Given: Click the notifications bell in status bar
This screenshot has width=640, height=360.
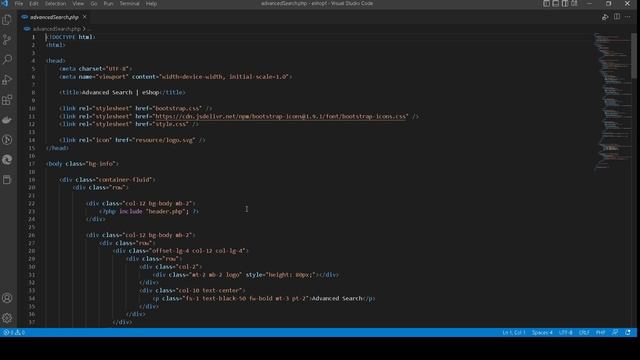Looking at the screenshot, I should coord(628,332).
